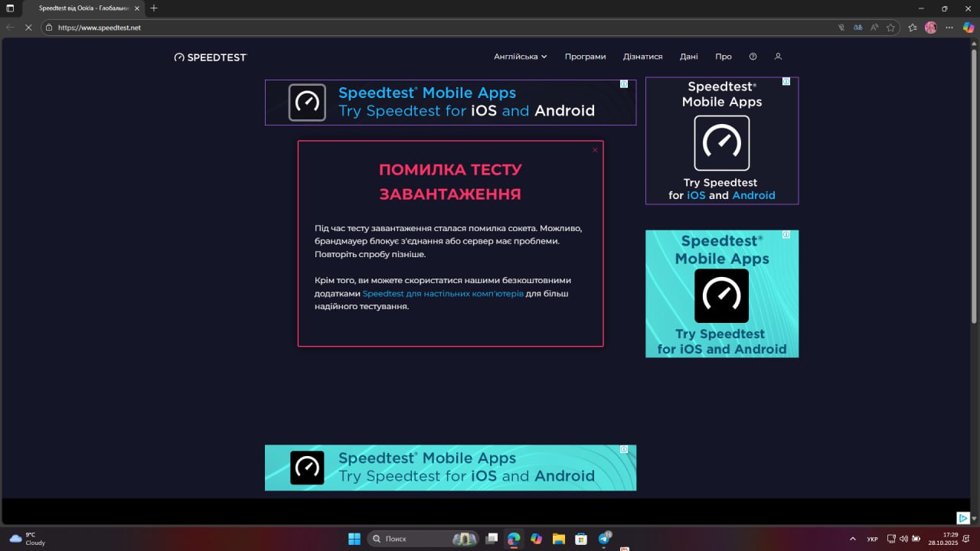The height and width of the screenshot is (551, 980).
Task: Click the teal Speedtest Mobile Apps sidebar ad
Action: [722, 294]
